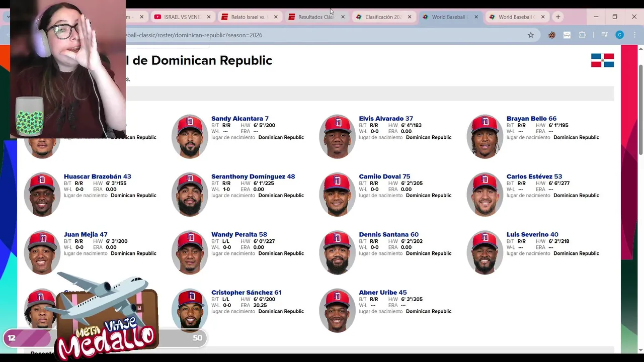Click Huascar Brazobán's headshot photo
The height and width of the screenshot is (362, 644).
pos(42,195)
